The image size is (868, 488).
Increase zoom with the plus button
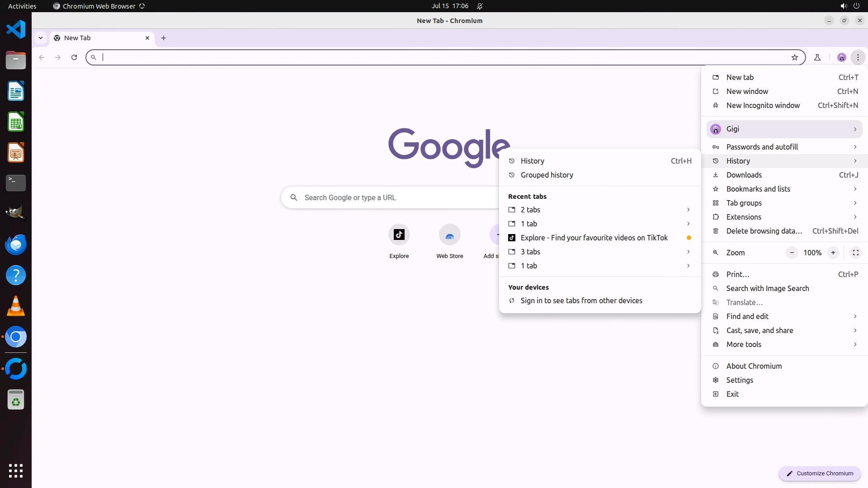tap(833, 253)
